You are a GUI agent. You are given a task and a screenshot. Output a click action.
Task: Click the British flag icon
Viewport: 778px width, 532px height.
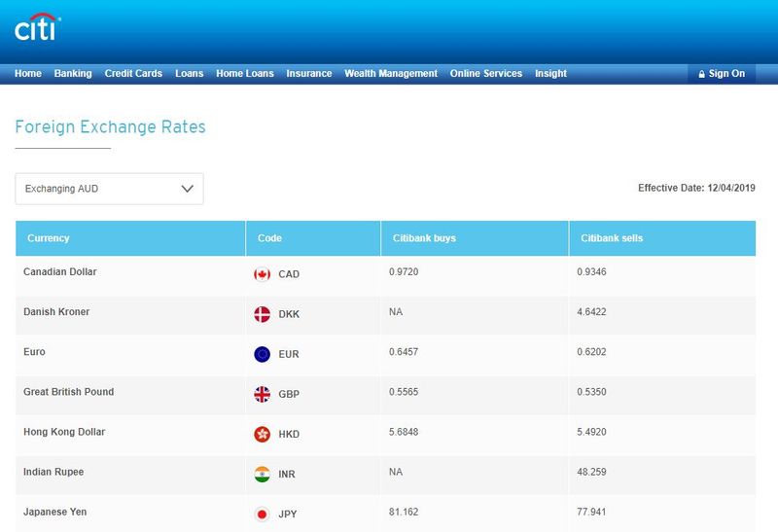pyautogui.click(x=262, y=394)
